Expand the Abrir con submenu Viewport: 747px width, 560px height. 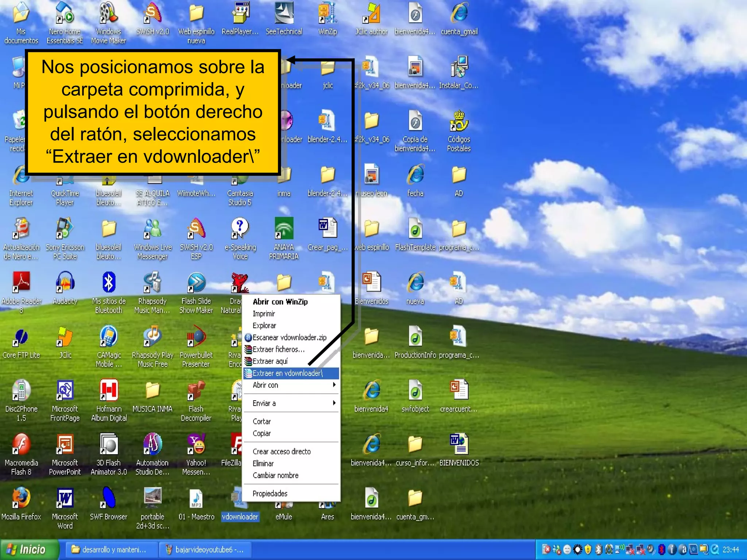(291, 385)
